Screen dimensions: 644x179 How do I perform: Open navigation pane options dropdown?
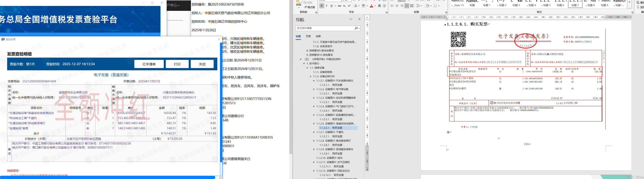pos(351,19)
